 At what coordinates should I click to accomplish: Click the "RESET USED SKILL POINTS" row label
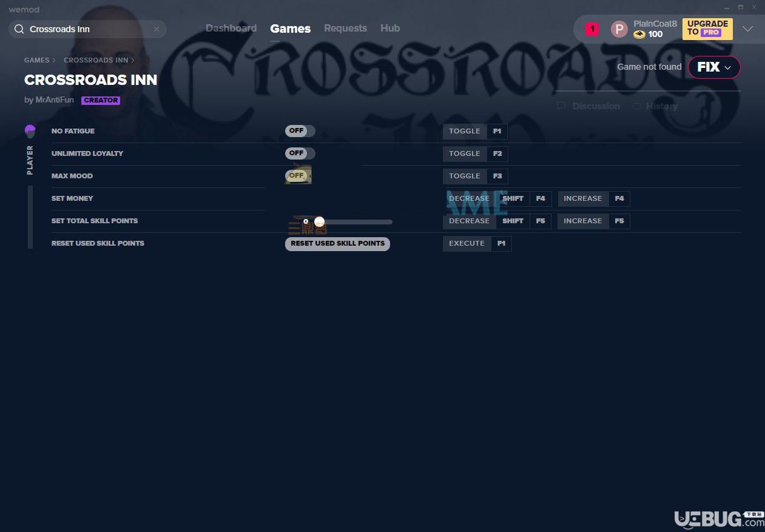[98, 243]
